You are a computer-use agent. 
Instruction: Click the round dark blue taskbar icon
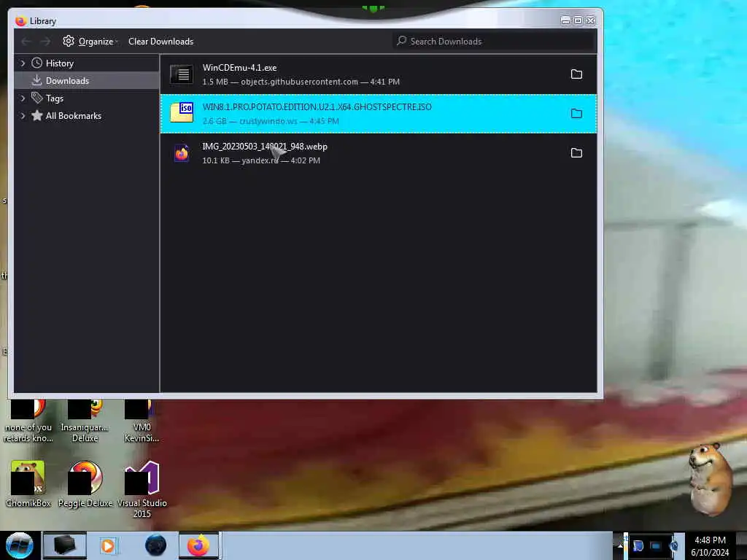pyautogui.click(x=156, y=545)
